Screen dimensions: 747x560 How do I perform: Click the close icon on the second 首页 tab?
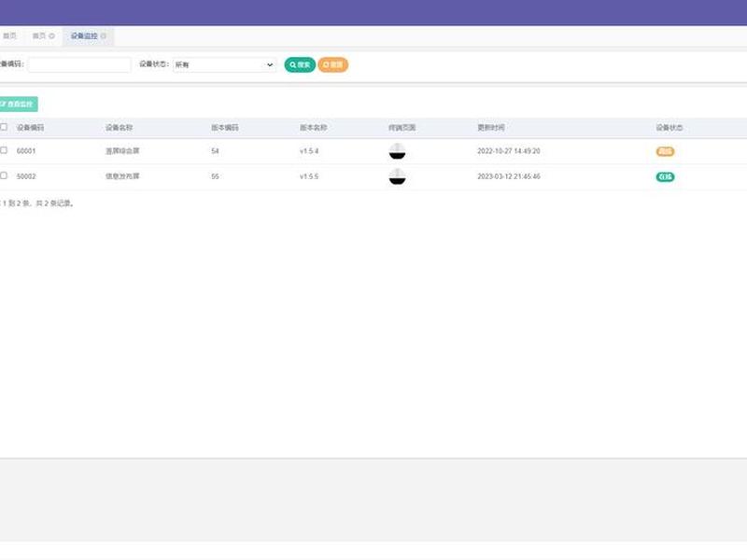[x=52, y=36]
